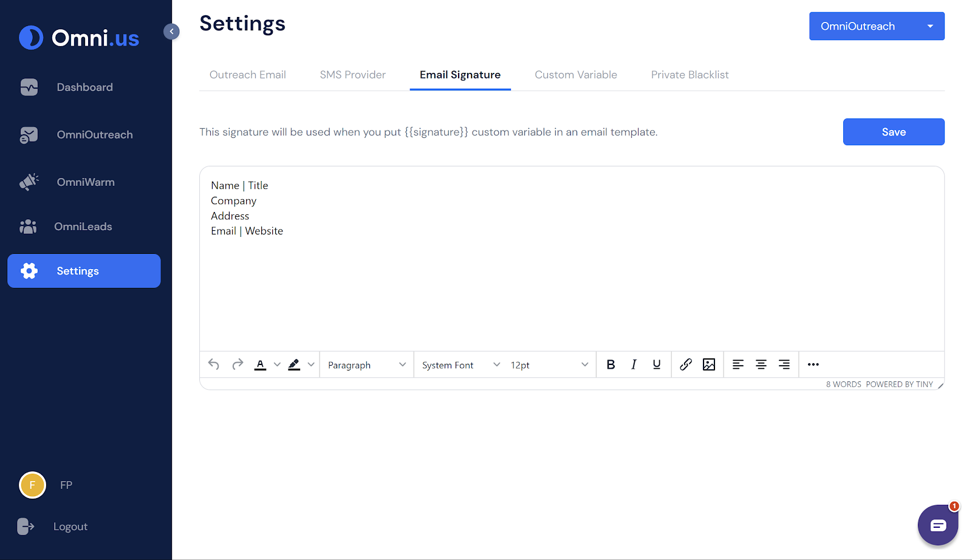Redo the last edit in the editor

click(x=238, y=364)
